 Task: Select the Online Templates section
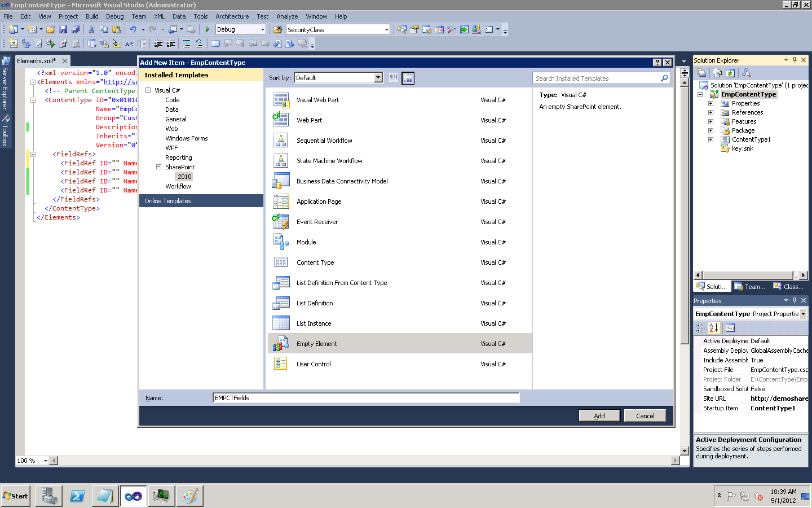pyautogui.click(x=201, y=201)
